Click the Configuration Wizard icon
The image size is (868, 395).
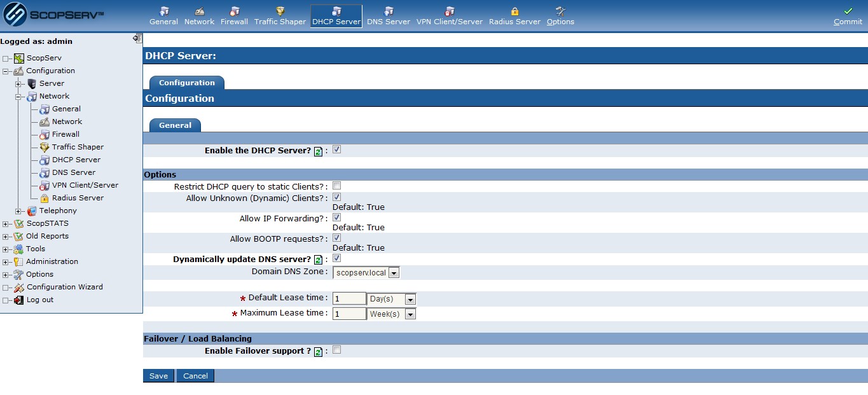click(19, 287)
